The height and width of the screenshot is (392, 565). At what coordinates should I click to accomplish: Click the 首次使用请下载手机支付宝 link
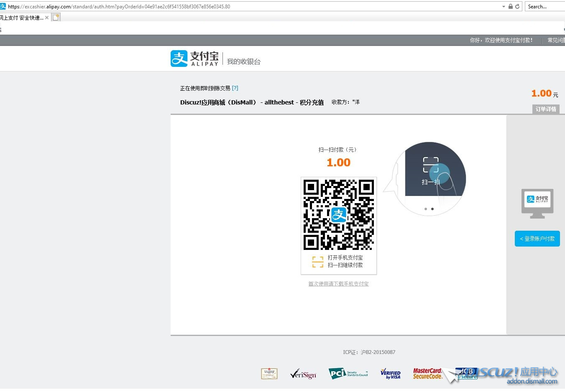click(338, 284)
